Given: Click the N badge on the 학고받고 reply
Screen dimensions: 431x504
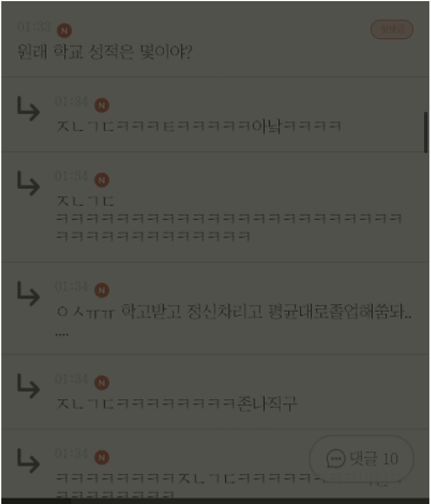Looking at the screenshot, I should pos(102,290).
